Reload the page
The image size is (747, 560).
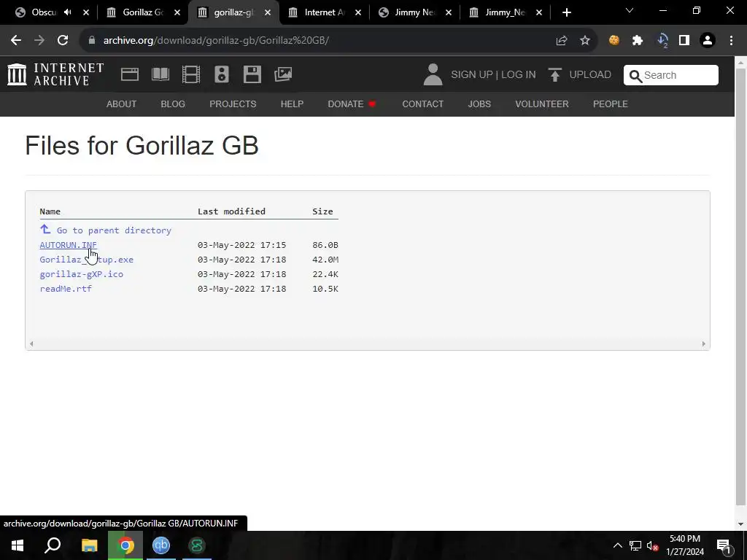tap(63, 41)
